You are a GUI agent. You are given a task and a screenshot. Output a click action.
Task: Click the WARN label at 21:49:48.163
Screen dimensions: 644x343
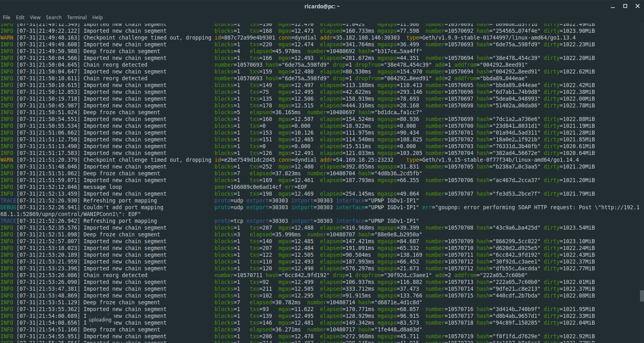pyautogui.click(x=7, y=38)
